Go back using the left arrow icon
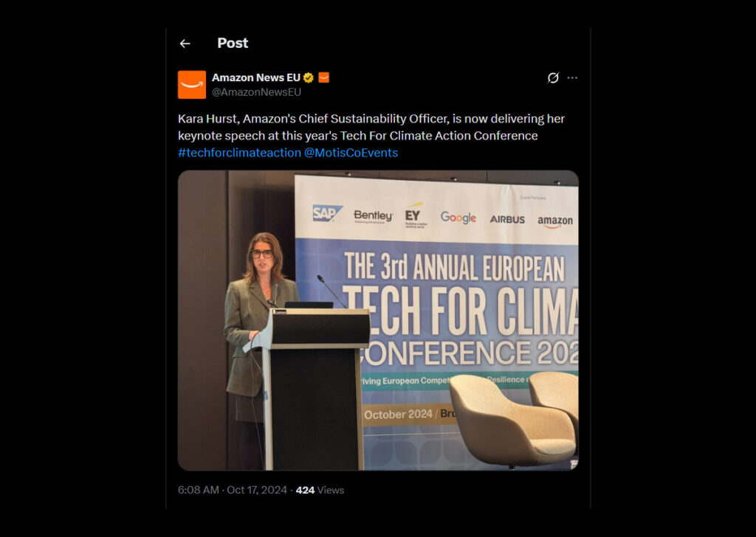 185,44
